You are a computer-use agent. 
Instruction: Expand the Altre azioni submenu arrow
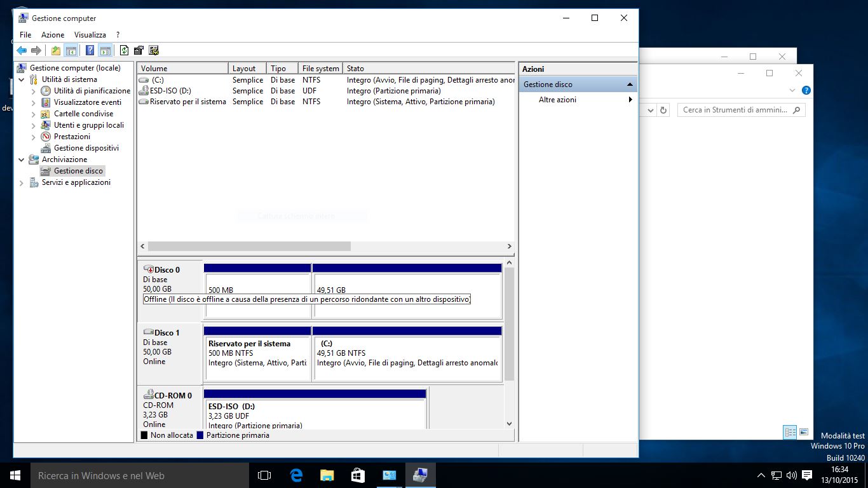(x=630, y=100)
